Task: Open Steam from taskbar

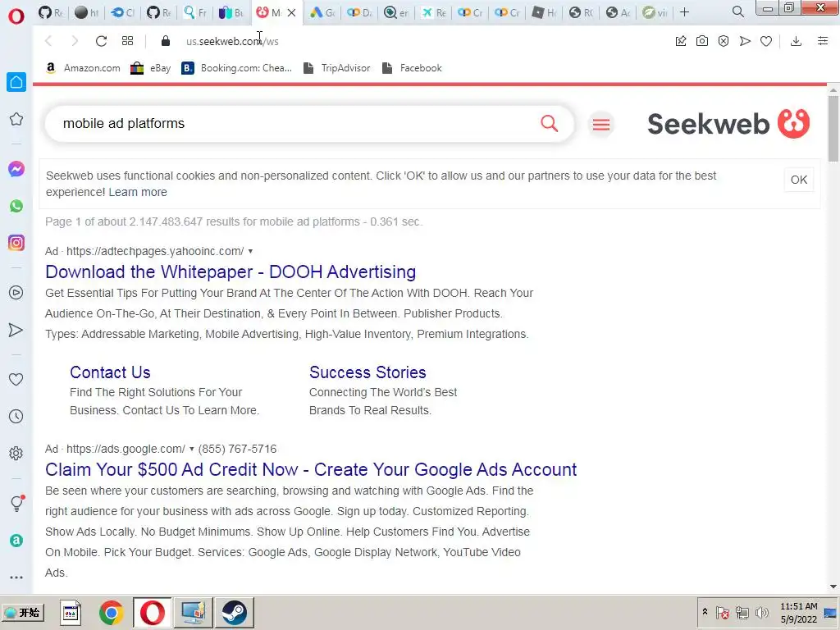Action: (234, 612)
